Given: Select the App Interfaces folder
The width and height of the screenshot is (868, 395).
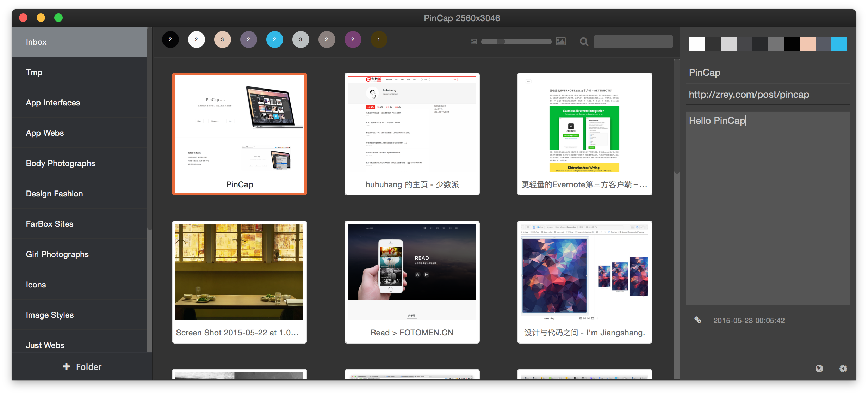Looking at the screenshot, I should tap(53, 103).
